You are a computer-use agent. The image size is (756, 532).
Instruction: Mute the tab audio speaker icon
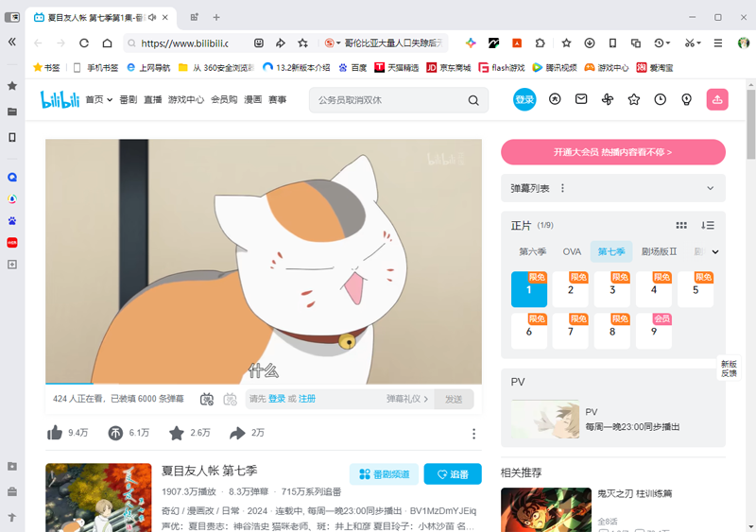(x=152, y=17)
